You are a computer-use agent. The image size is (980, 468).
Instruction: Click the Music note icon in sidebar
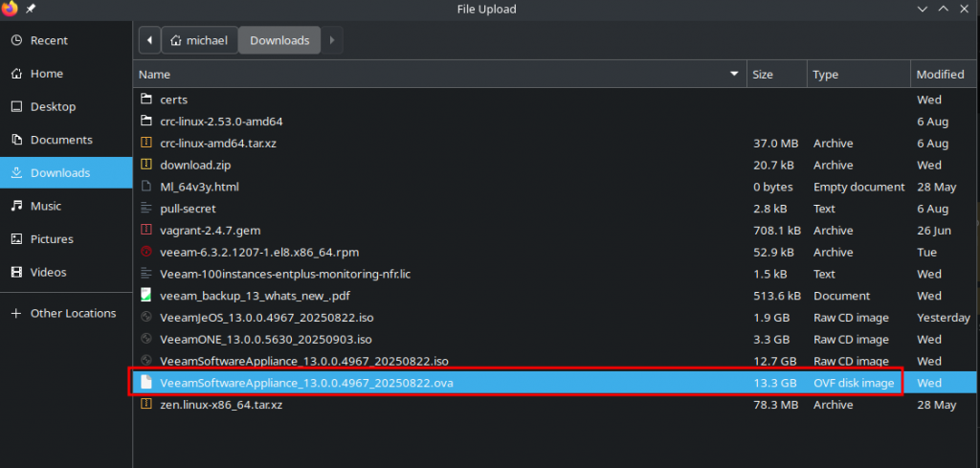[x=17, y=206]
